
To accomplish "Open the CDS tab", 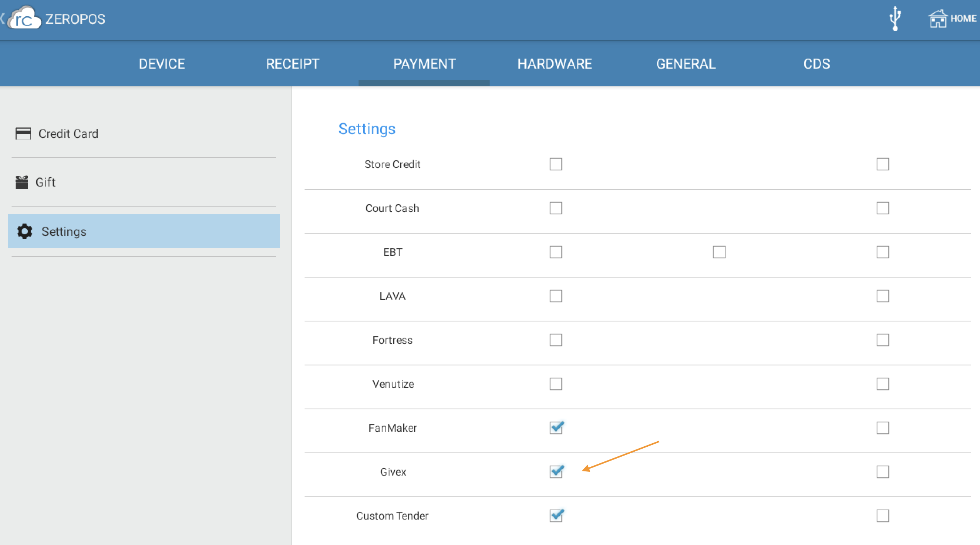I will 817,64.
